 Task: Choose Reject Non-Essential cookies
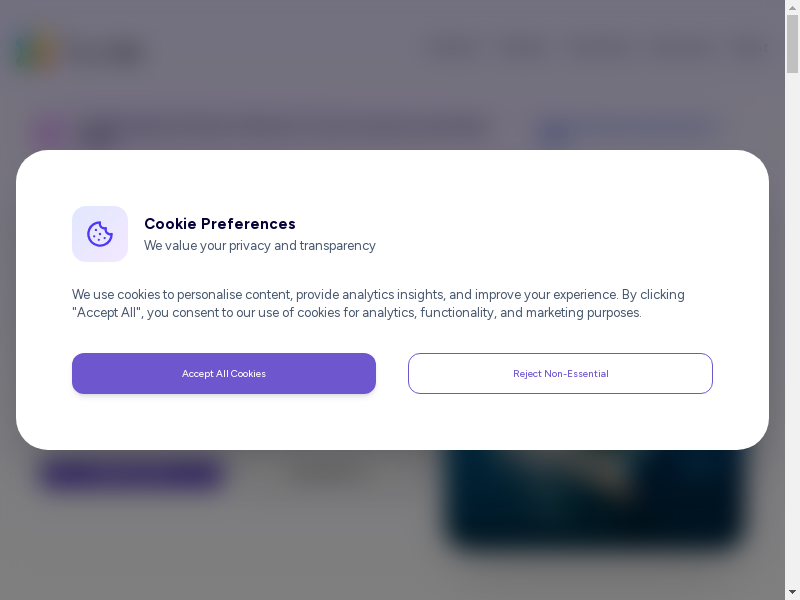point(560,373)
